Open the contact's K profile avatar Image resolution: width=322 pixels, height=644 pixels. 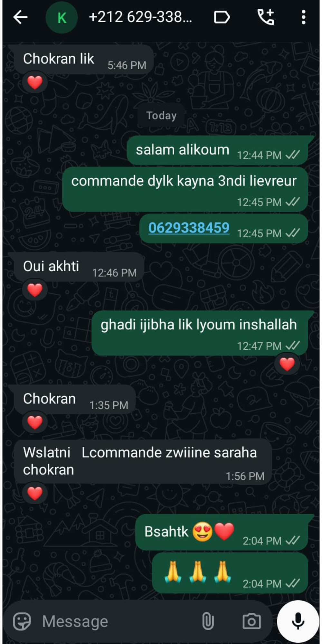(62, 17)
